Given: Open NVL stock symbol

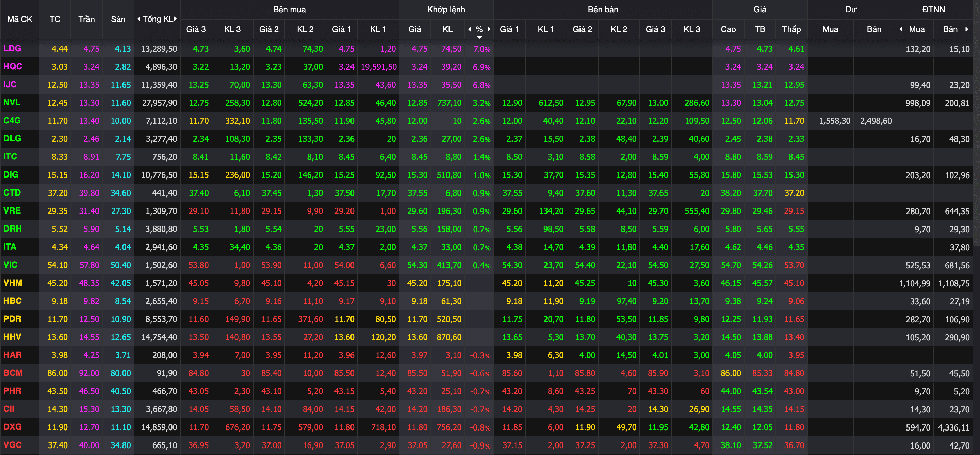Looking at the screenshot, I should pos(12,102).
